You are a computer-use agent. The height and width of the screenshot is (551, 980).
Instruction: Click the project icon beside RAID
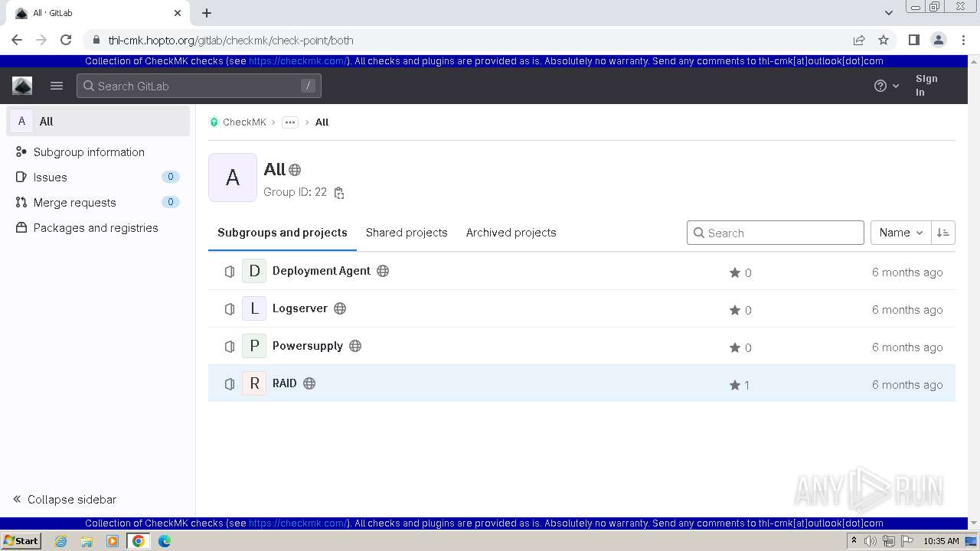[230, 384]
